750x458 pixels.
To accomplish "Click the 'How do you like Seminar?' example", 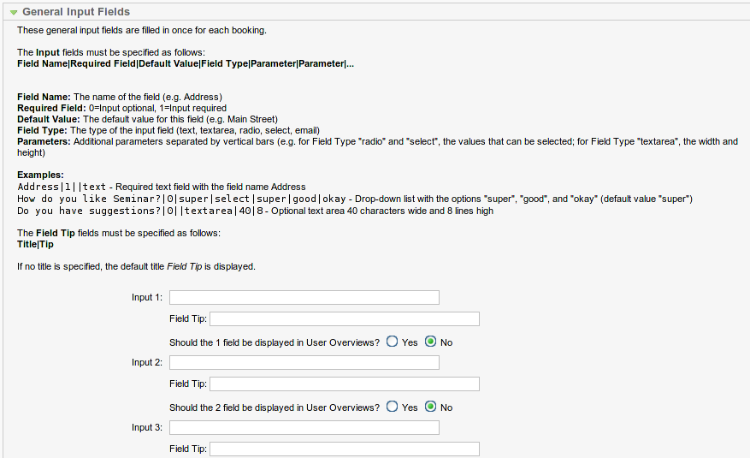I will point(182,199).
